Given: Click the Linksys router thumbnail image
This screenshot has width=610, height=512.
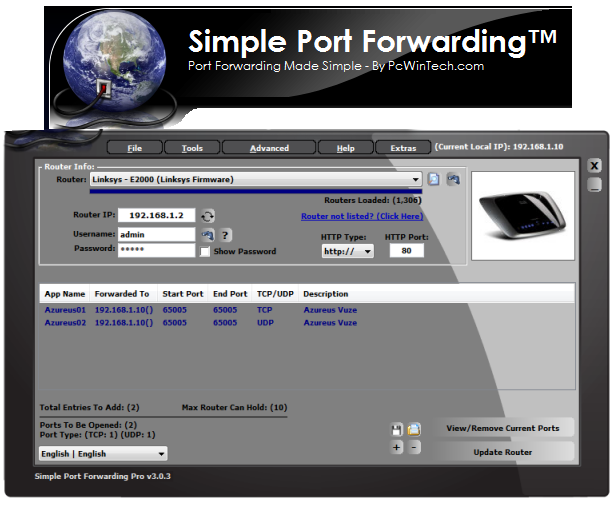Looking at the screenshot, I should tap(523, 216).
